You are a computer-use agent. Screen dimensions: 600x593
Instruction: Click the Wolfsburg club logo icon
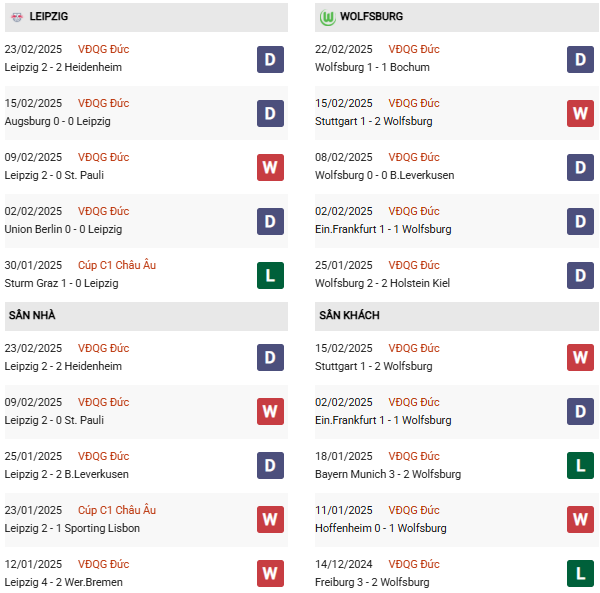327,17
